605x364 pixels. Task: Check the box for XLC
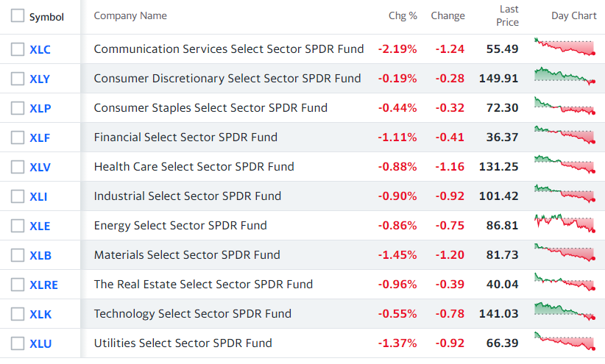pos(18,49)
